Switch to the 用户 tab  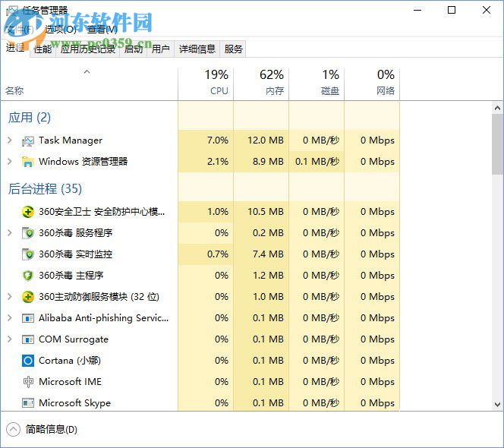click(160, 49)
